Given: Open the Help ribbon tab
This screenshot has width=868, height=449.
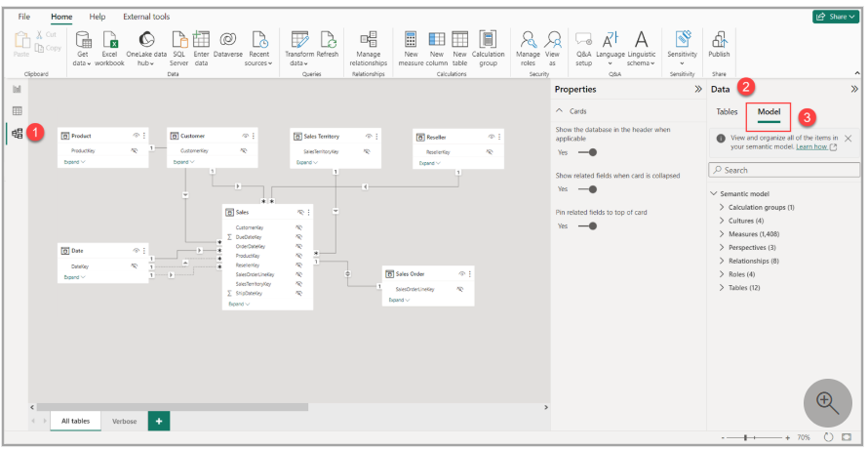Looking at the screenshot, I should (98, 17).
